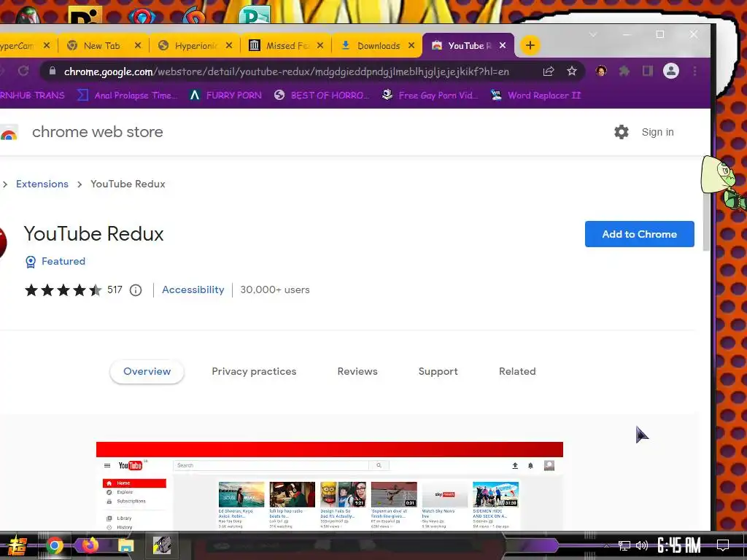The image size is (747, 560).
Task: Click the site lock icon in address bar
Action: coord(53,71)
